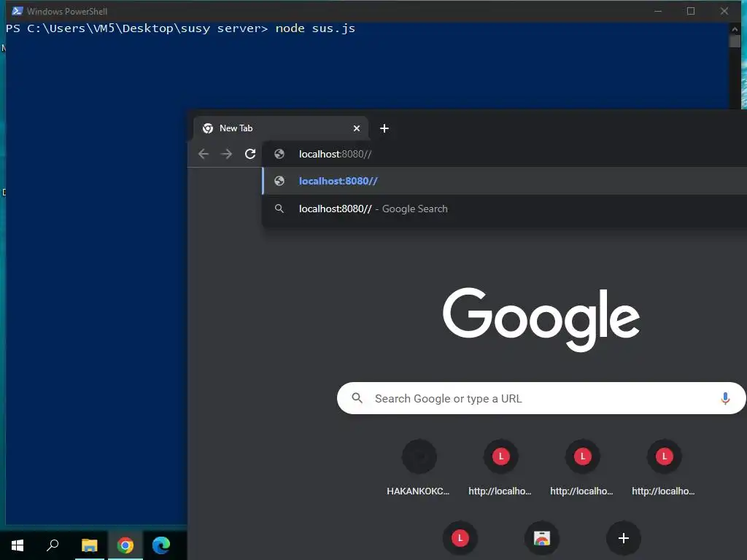Close the Windows PowerShell window

(x=724, y=11)
